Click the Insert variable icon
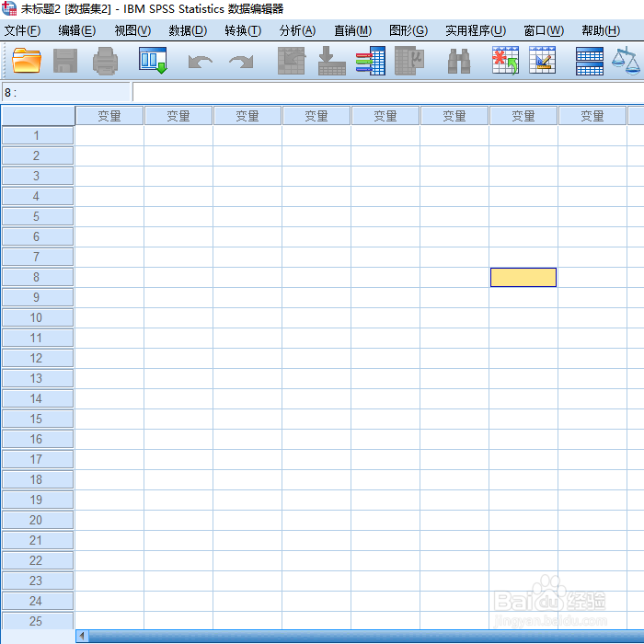Screen dimensions: 644x644 coord(542,61)
